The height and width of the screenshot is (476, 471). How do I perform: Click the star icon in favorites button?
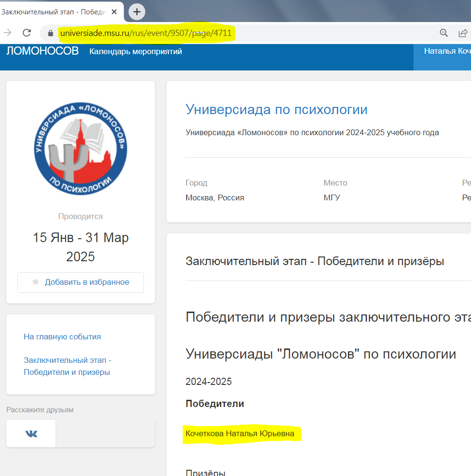click(x=35, y=282)
